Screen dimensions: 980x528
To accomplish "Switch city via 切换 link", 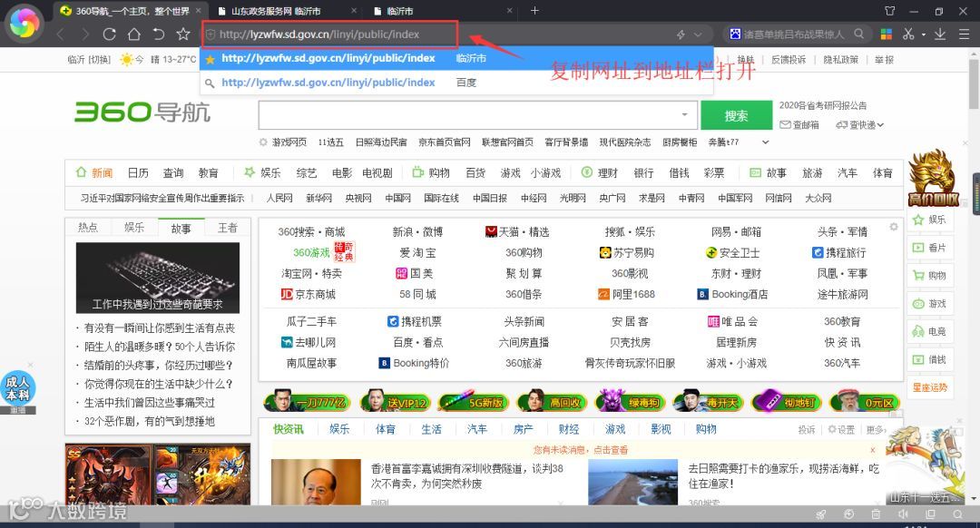I will pos(99,59).
